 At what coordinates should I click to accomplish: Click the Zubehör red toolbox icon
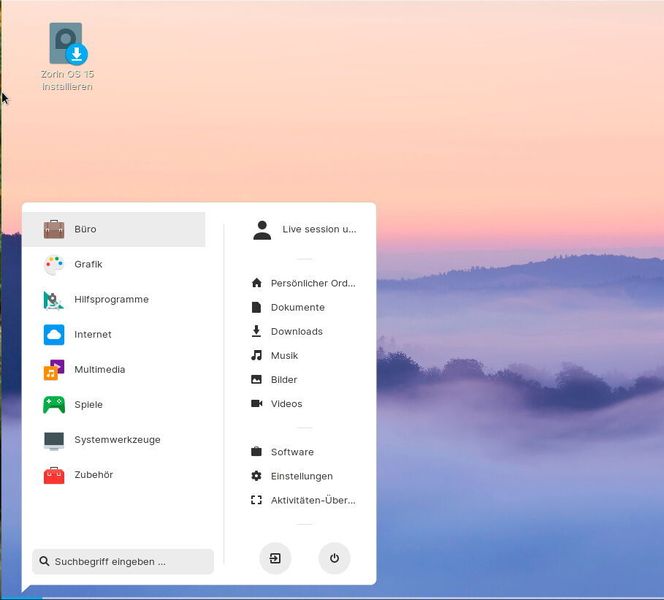pyautogui.click(x=54, y=475)
